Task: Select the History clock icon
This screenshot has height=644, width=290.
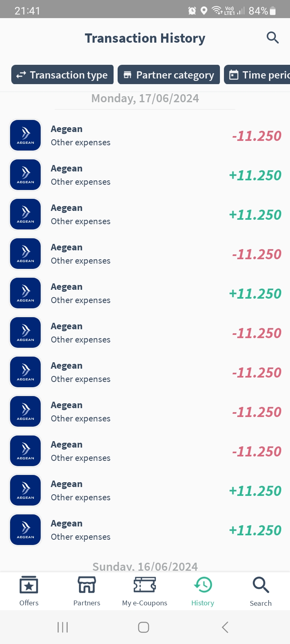Action: [203, 585]
